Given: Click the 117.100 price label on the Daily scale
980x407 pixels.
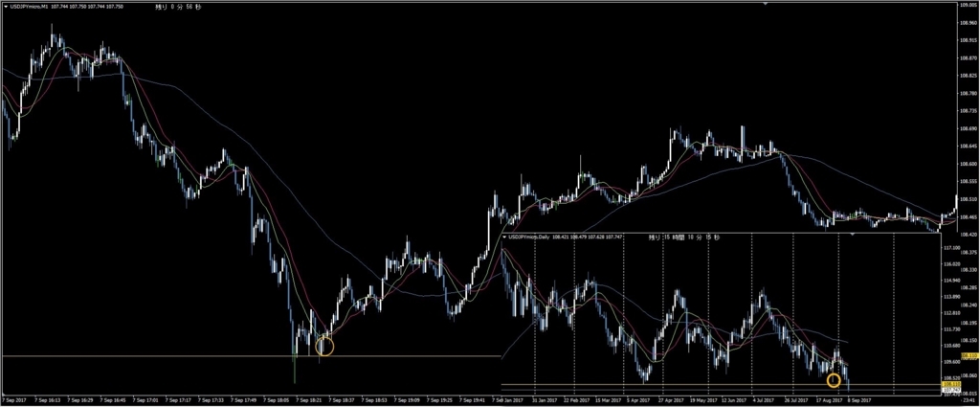Looking at the screenshot, I should click(x=951, y=248).
